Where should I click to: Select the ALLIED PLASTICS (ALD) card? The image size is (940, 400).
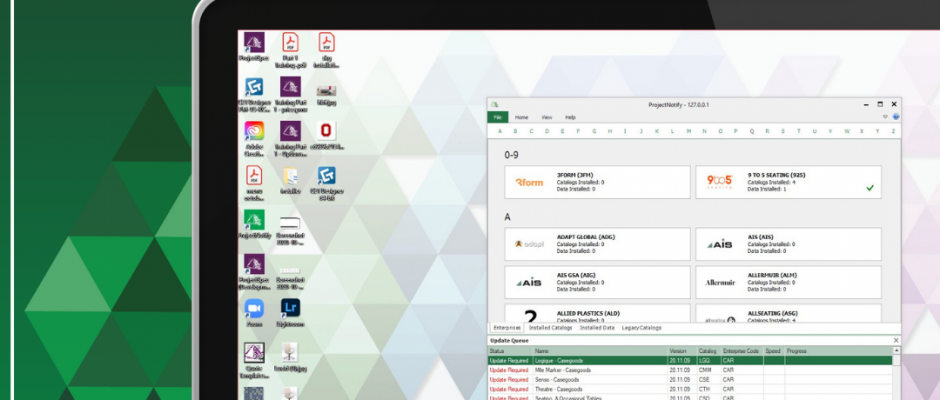click(597, 314)
